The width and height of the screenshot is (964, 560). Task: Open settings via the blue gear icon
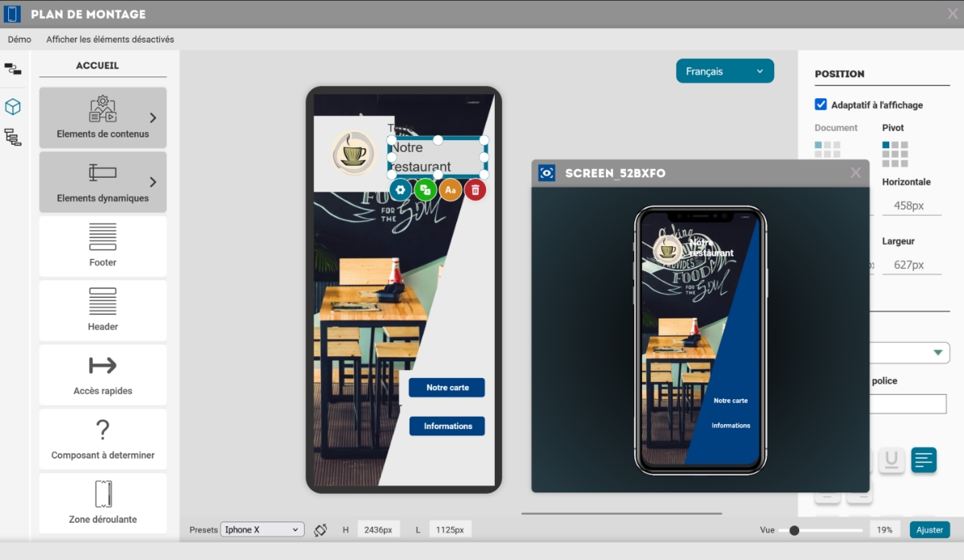(x=401, y=190)
